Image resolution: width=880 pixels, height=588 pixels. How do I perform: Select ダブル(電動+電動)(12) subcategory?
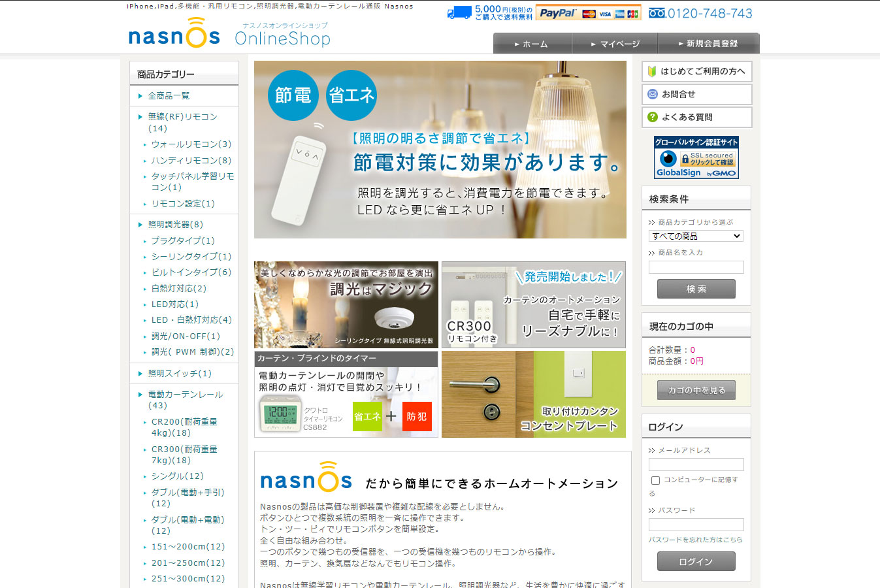point(188,525)
